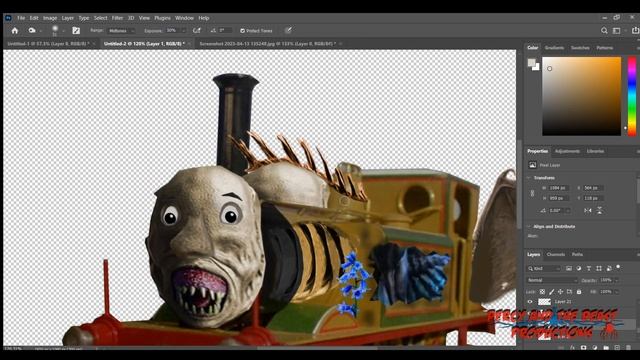Collapse the Align and Distribute section

click(529, 227)
